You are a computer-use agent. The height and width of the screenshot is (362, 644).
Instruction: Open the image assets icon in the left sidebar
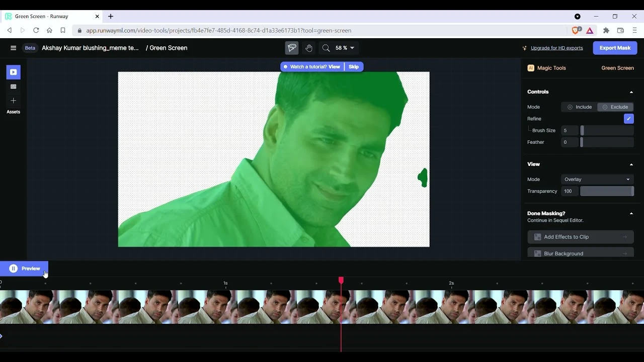tap(14, 86)
